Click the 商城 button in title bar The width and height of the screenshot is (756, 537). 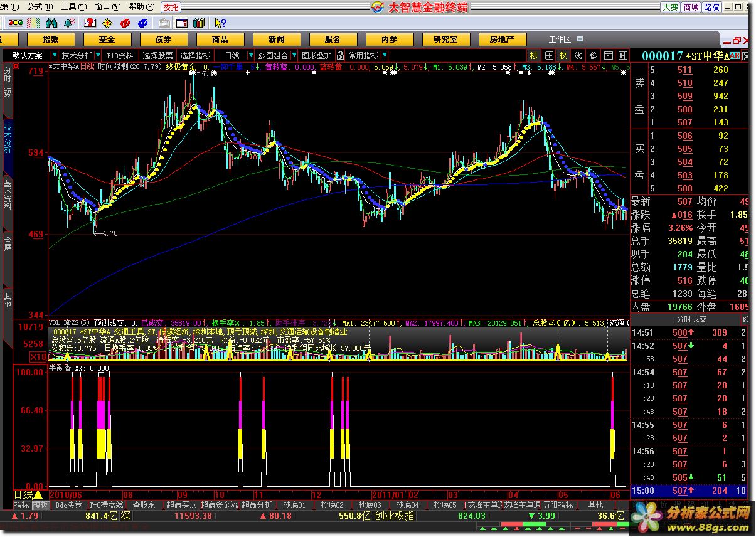click(x=691, y=7)
